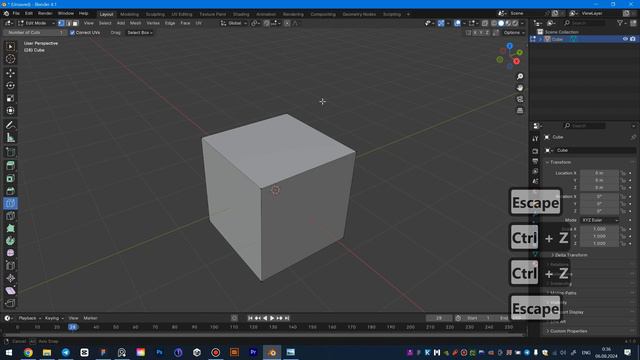Open the Mesh menu in the viewport header

tap(136, 23)
